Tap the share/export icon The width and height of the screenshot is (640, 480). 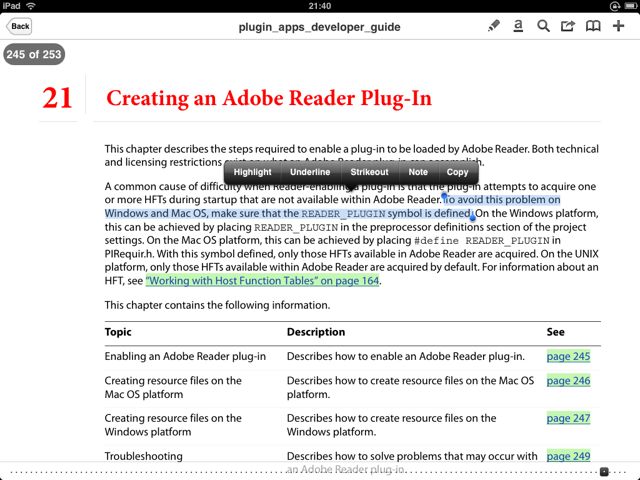(x=568, y=26)
